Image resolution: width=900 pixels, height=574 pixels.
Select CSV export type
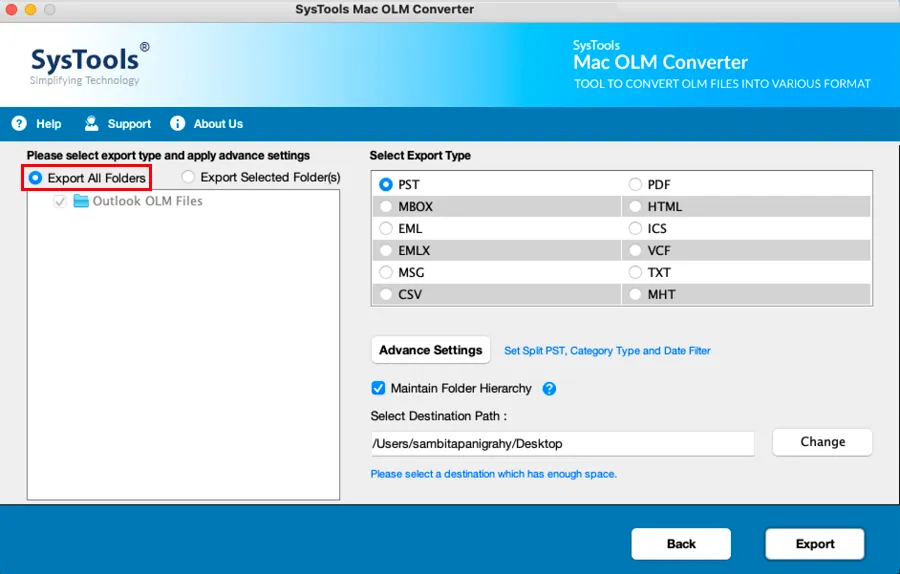(x=386, y=294)
